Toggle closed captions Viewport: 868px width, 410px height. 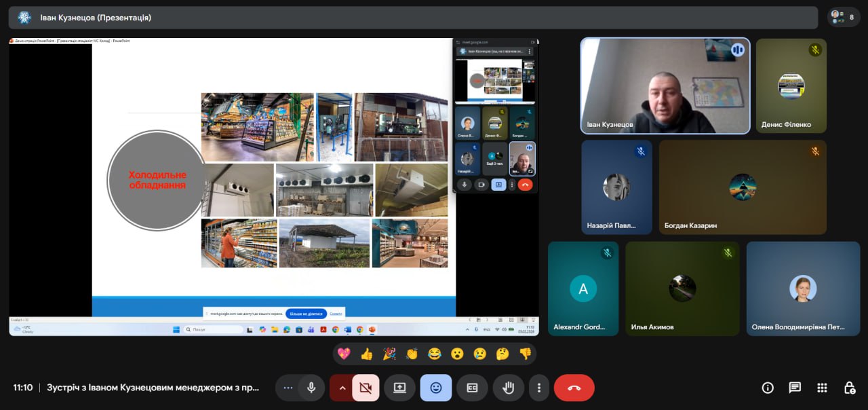coord(472,388)
